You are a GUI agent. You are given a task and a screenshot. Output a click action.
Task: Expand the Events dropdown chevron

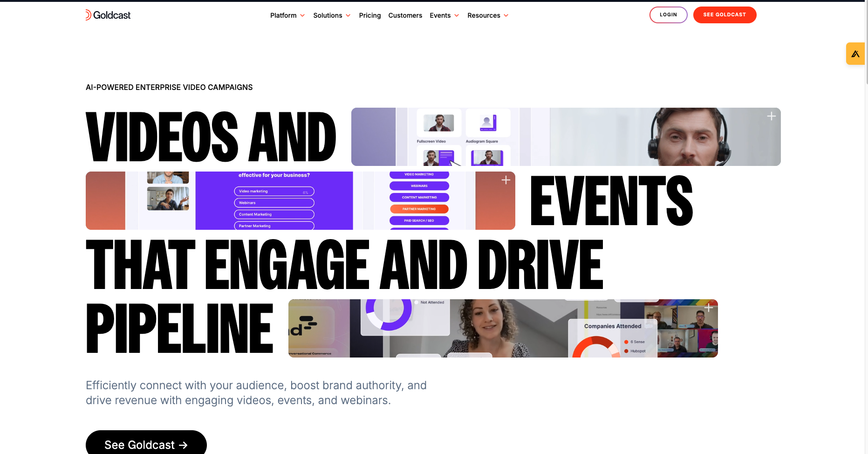(457, 15)
